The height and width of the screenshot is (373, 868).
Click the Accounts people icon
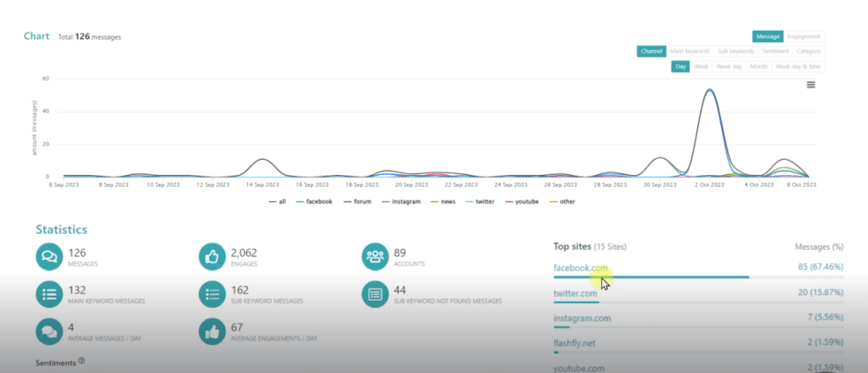(375, 257)
